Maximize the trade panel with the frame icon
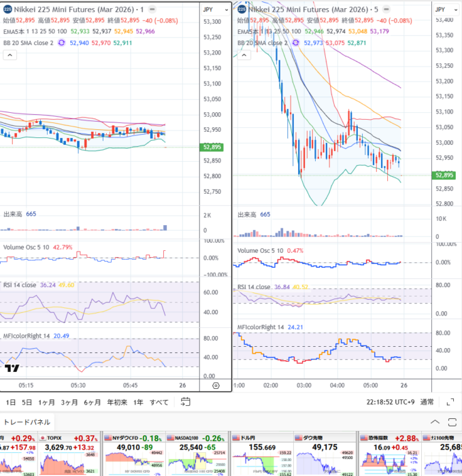 point(450,422)
